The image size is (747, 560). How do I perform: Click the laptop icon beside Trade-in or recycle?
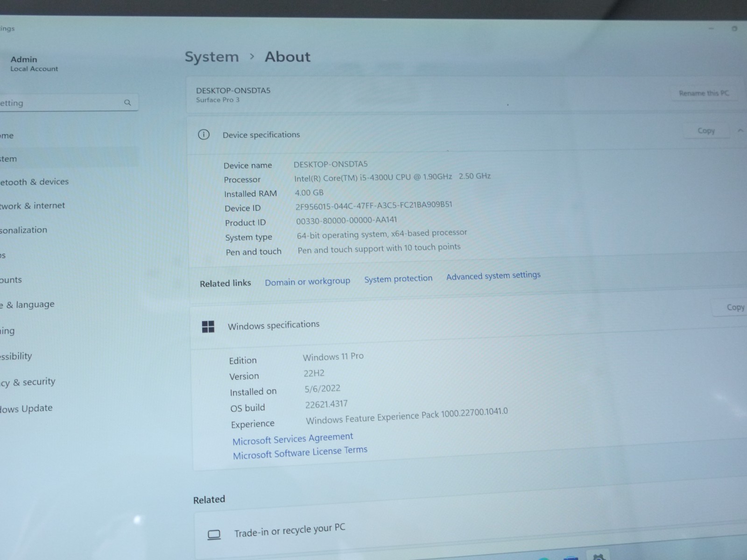(x=214, y=535)
